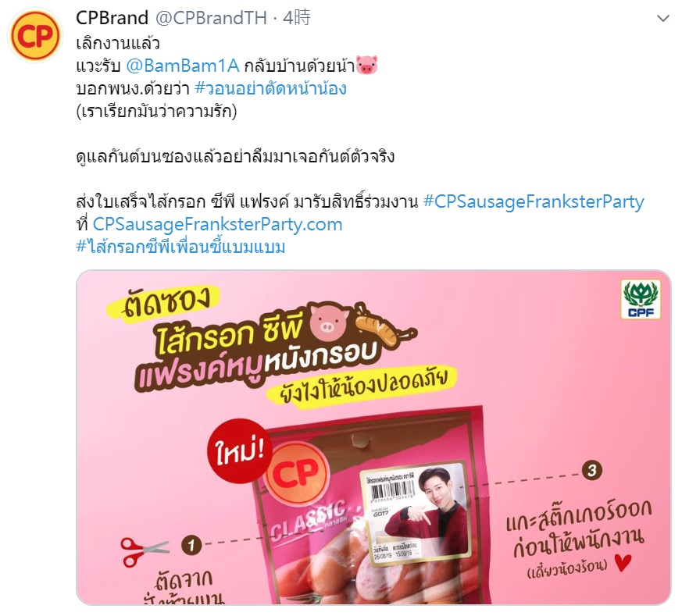Screen dimensions: 682x616
Task: Click the red 'ใหม่!' badge
Action: [241, 452]
